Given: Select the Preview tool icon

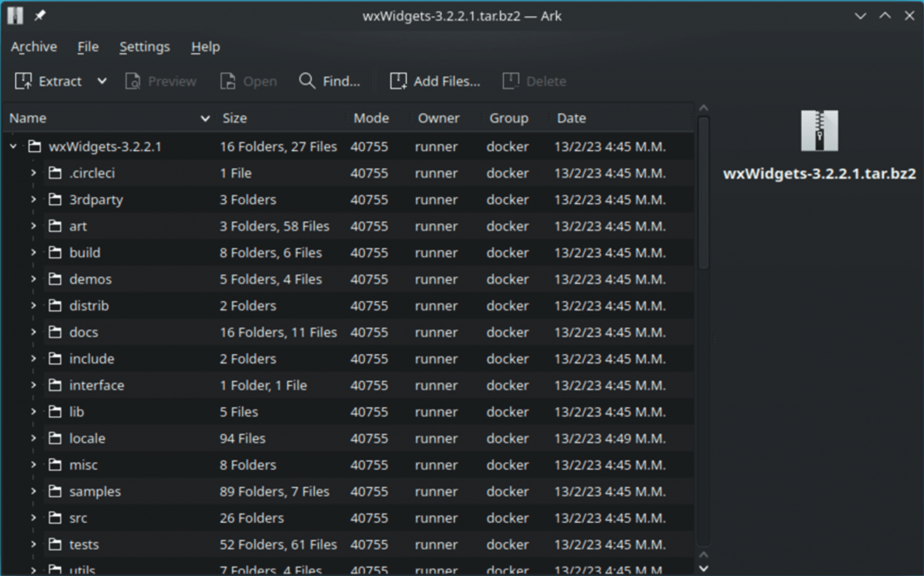Looking at the screenshot, I should (133, 81).
